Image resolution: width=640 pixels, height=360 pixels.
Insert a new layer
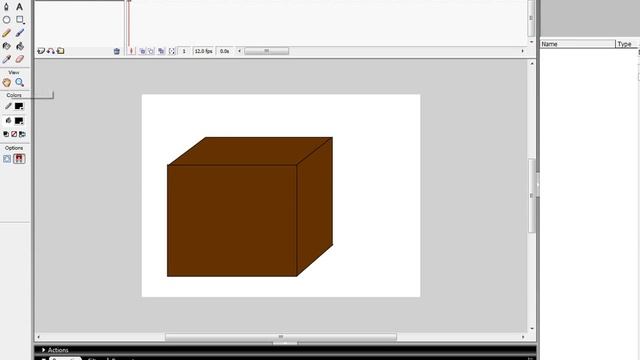coord(41,51)
